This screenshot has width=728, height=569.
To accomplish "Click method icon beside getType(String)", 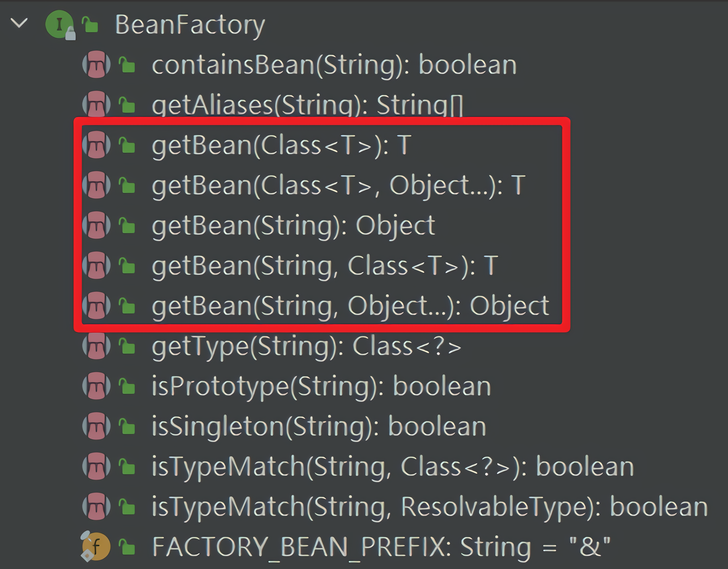I will pos(96,346).
